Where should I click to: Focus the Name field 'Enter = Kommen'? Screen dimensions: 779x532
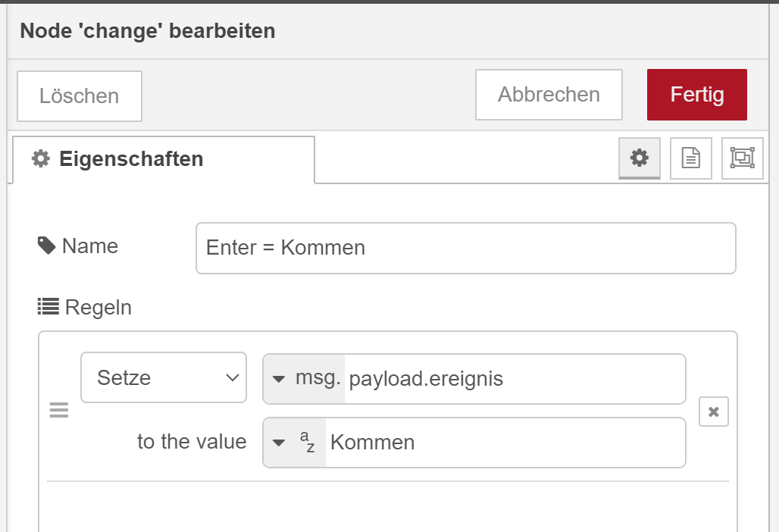pyautogui.click(x=465, y=248)
